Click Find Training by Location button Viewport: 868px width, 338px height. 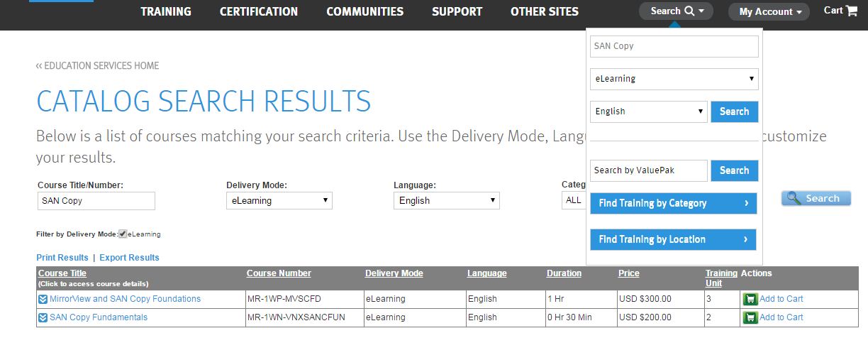click(x=674, y=239)
